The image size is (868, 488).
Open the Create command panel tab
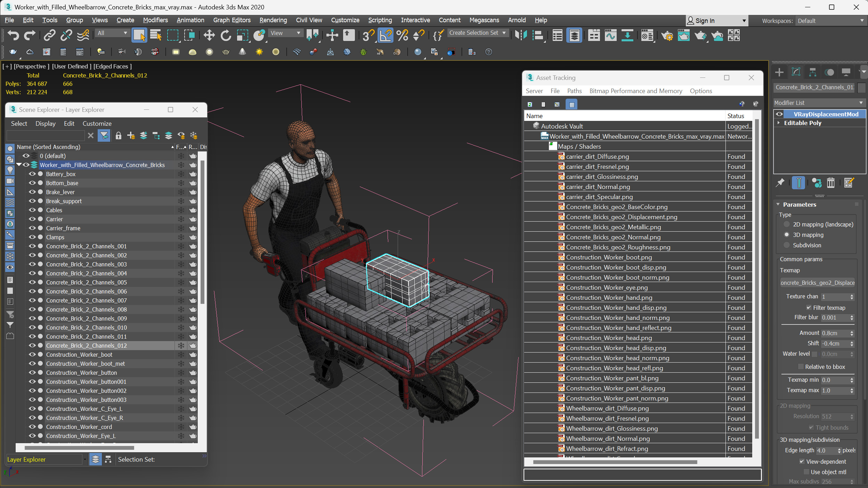pos(779,72)
